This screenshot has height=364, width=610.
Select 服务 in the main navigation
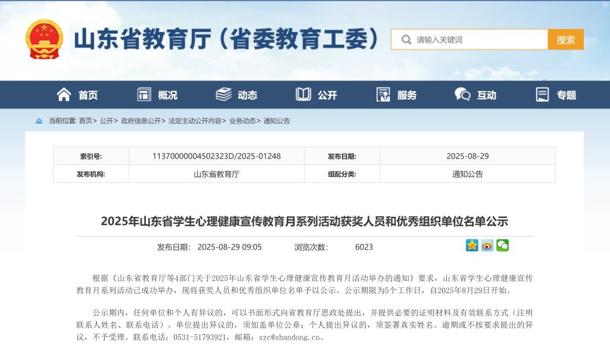[x=396, y=95]
